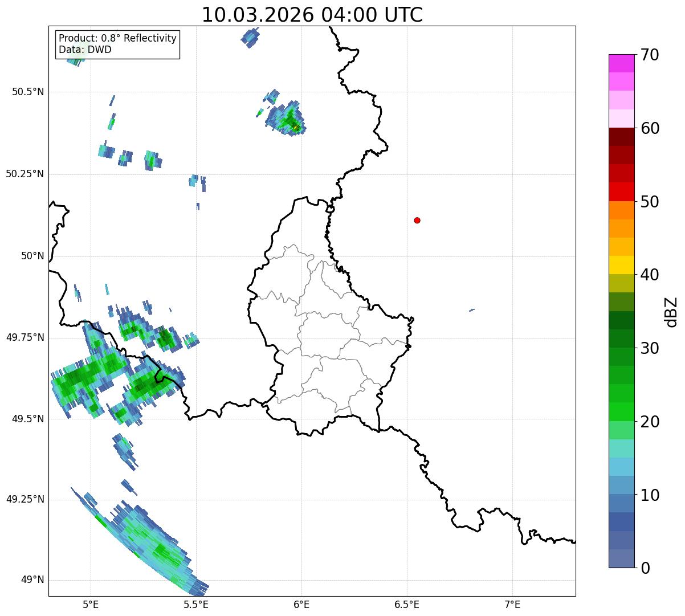Click the latitude label "50.25°N"

(25, 174)
